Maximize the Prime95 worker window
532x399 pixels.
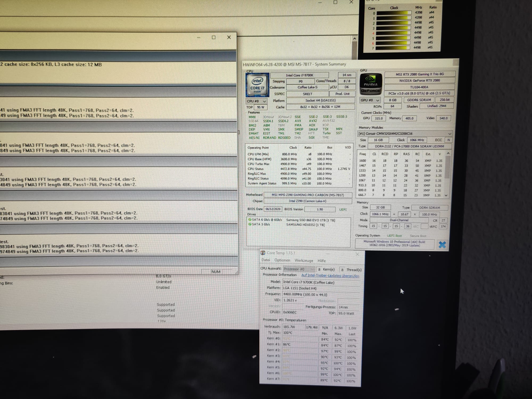pyautogui.click(x=214, y=38)
